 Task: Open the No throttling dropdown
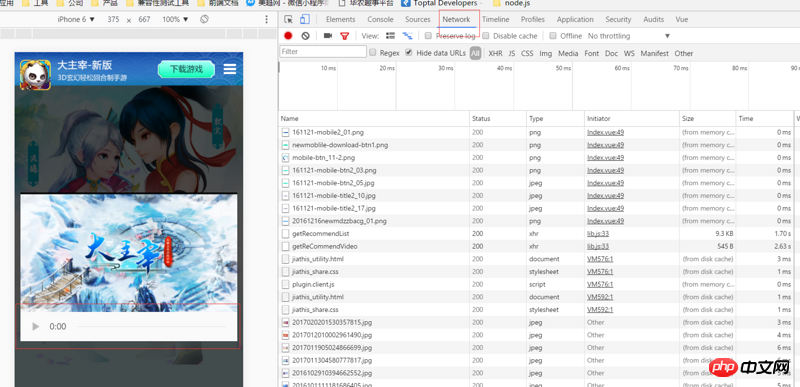pos(629,36)
